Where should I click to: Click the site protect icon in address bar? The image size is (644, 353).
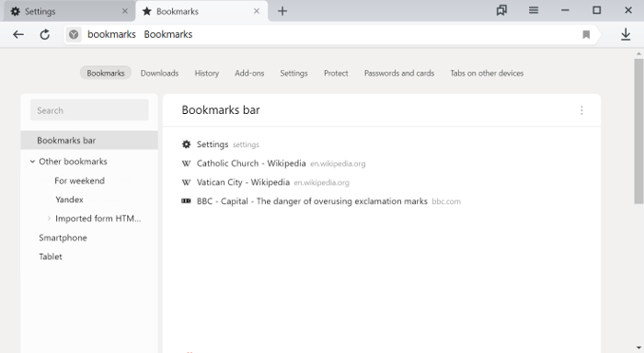(74, 35)
